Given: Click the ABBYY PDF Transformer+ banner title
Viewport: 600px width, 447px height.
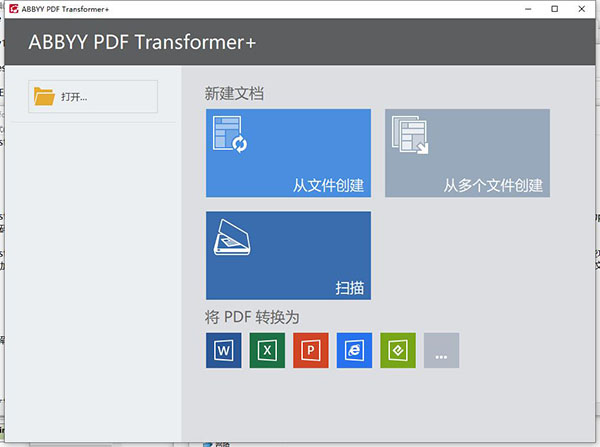Looking at the screenshot, I should [x=142, y=42].
